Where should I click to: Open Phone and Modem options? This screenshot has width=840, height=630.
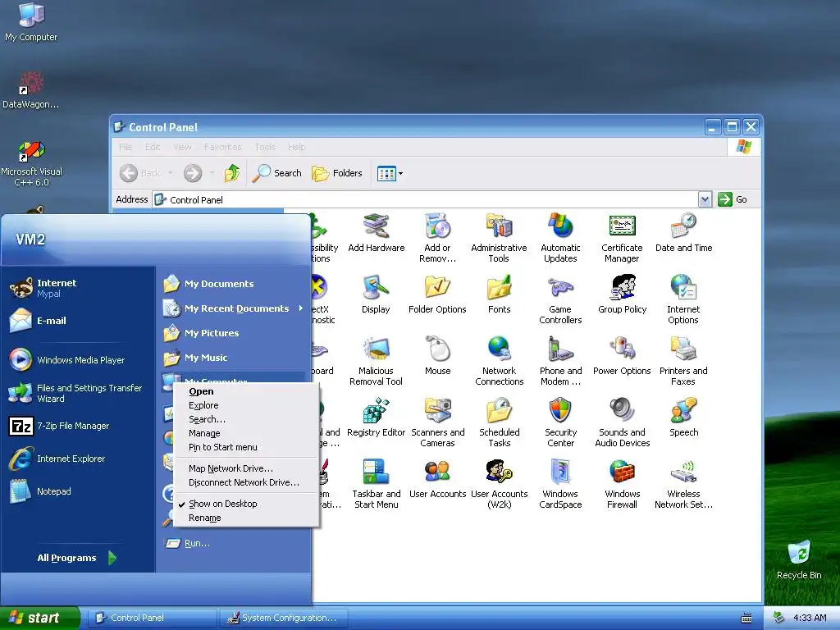560,361
